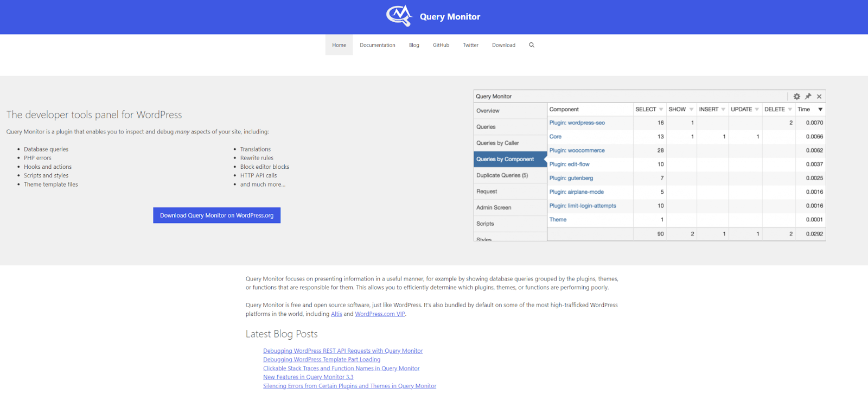Pin the Query Monitor panel
The image size is (868, 394).
[x=808, y=96]
